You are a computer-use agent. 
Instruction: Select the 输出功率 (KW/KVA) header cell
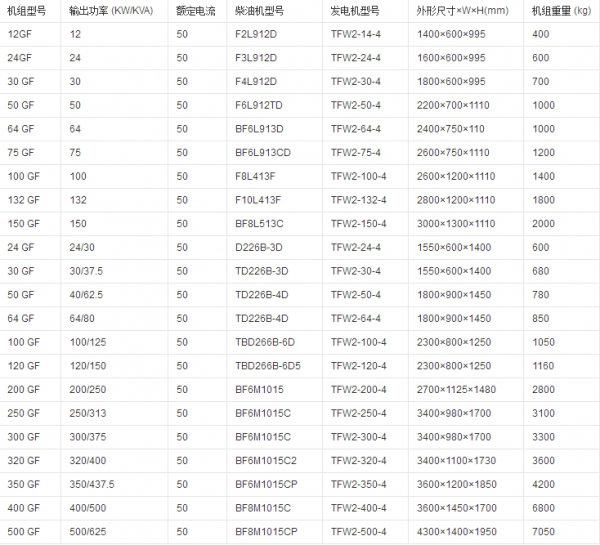pos(111,11)
